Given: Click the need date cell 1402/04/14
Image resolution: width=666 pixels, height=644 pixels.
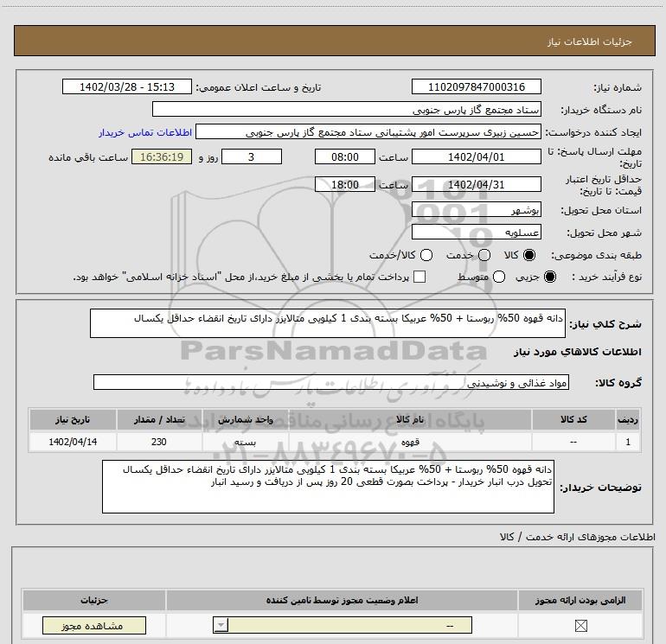Looking at the screenshot, I should tap(73, 442).
